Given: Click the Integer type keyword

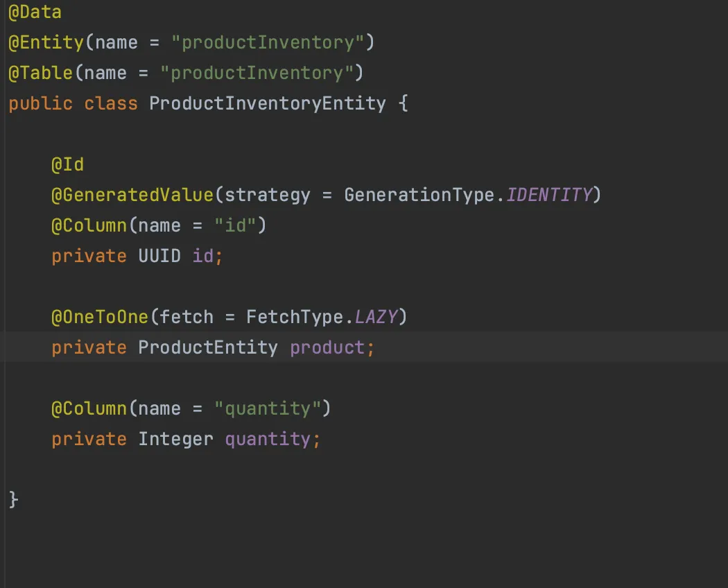Looking at the screenshot, I should (x=175, y=439).
